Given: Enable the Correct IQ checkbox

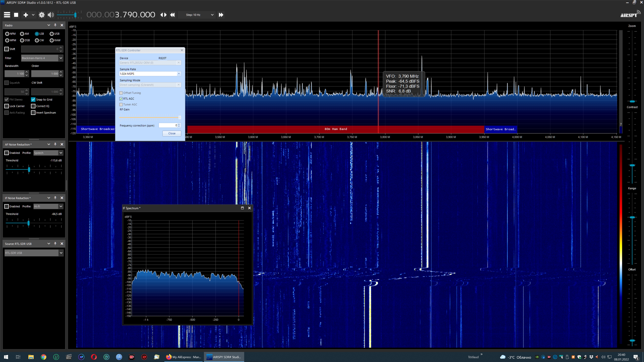Looking at the screenshot, I should pos(33,106).
